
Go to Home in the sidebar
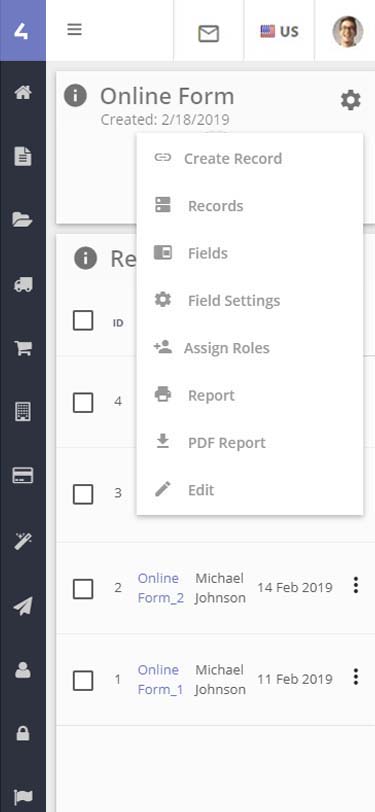tap(23, 93)
